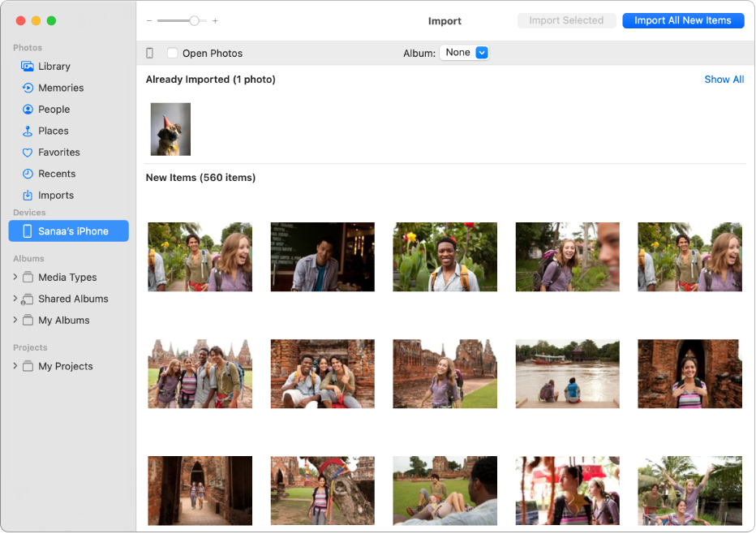Expand the Shared Albums group

click(x=15, y=299)
